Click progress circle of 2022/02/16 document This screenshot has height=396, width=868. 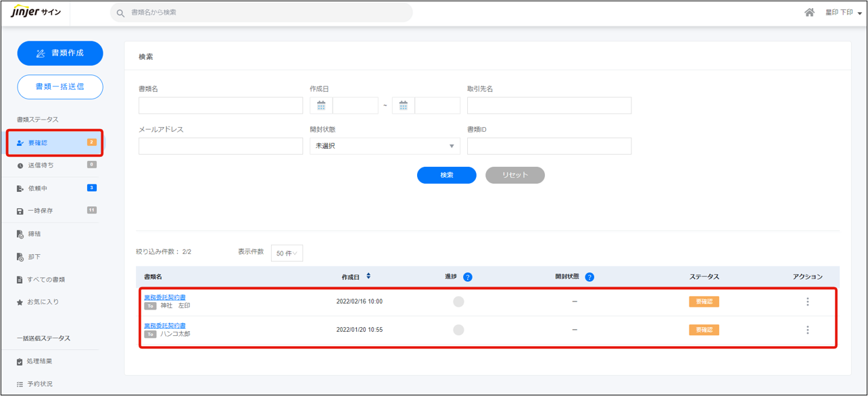[x=458, y=301]
